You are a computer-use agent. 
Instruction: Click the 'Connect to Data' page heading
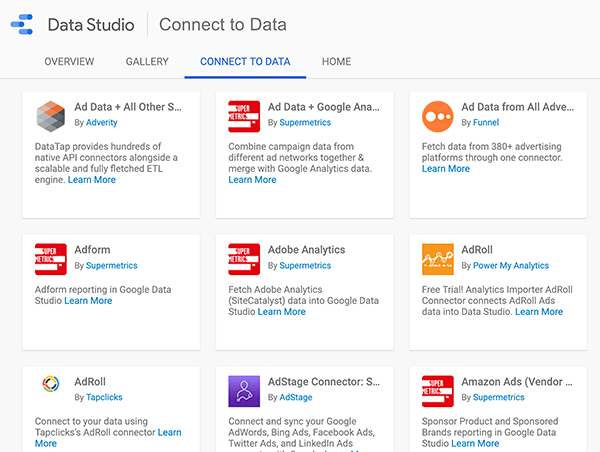click(223, 24)
